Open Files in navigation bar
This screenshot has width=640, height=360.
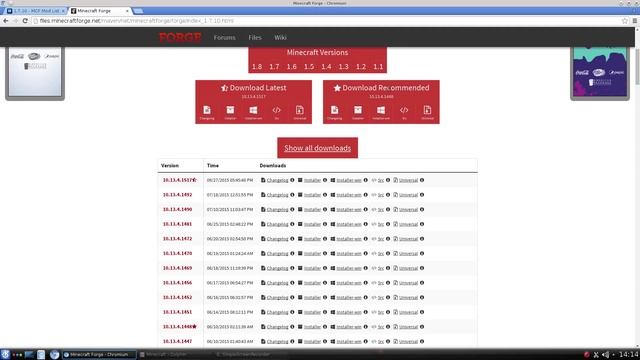tap(255, 38)
